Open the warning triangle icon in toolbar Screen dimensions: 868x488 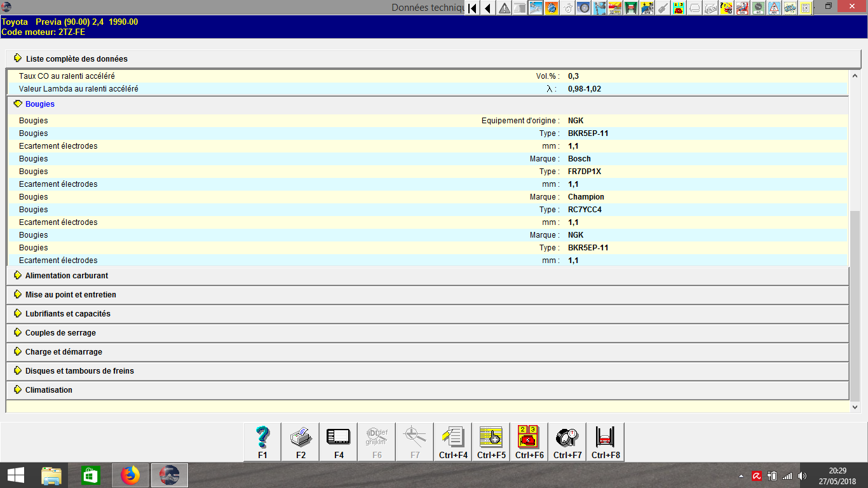pyautogui.click(x=505, y=8)
